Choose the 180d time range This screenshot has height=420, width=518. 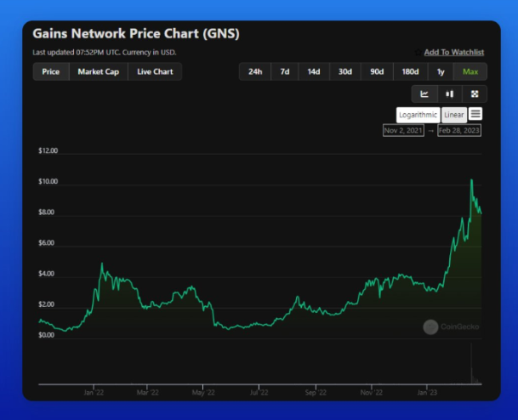click(x=410, y=71)
